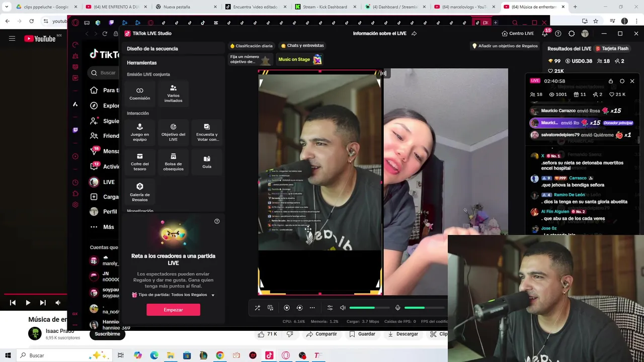
Task: Open Varios invitados tool
Action: pos(173,94)
